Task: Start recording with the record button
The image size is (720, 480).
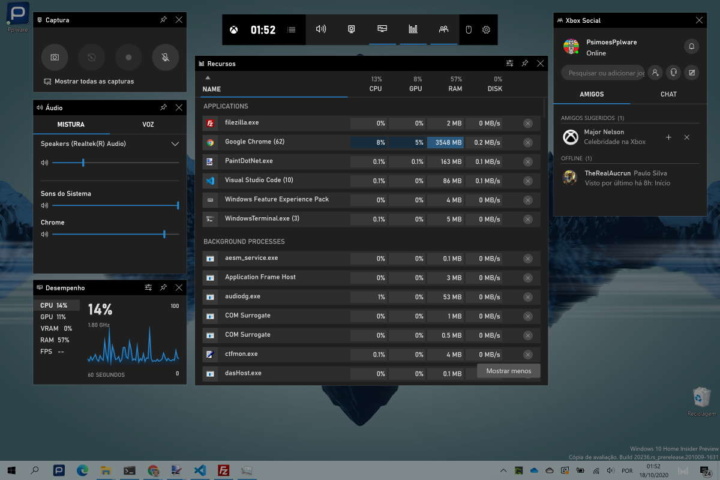Action: pos(128,57)
